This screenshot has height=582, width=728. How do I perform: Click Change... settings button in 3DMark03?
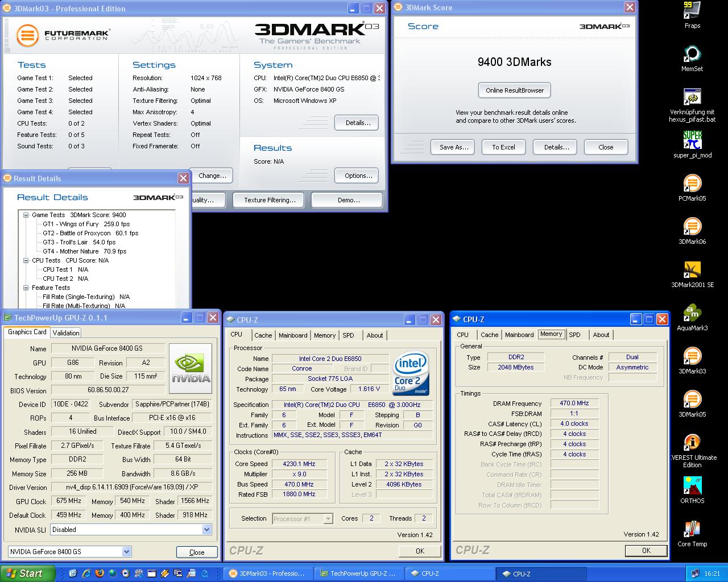212,176
